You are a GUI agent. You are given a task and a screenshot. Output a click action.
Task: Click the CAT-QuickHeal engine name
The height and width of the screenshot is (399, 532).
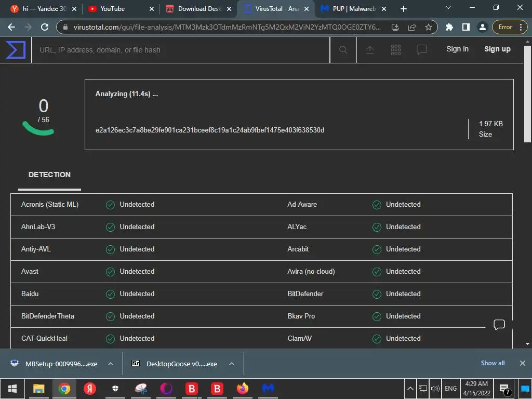(x=45, y=338)
